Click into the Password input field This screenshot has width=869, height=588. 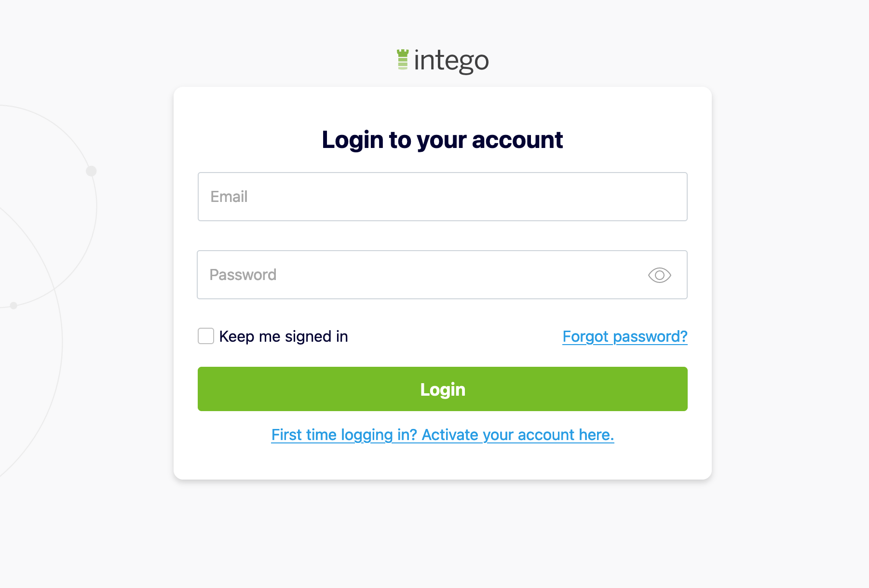[420, 275]
